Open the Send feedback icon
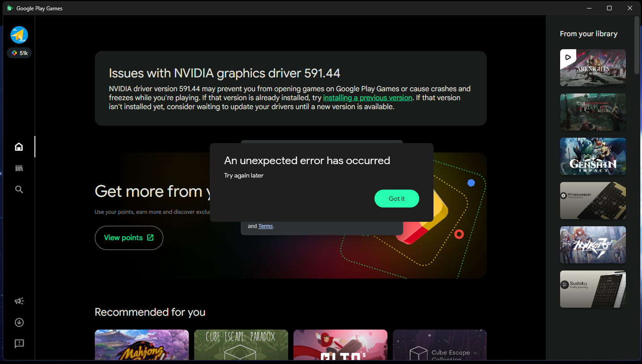 pos(19,343)
